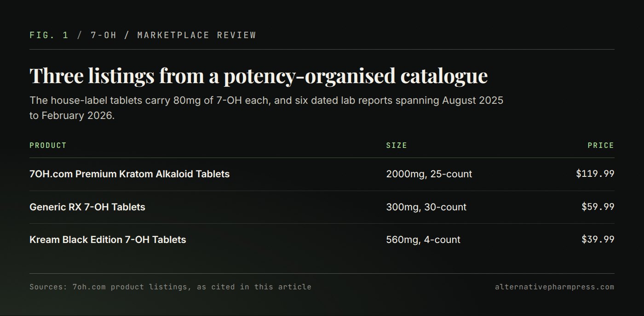
Task: Click the Sources footnote text
Action: pos(170,287)
